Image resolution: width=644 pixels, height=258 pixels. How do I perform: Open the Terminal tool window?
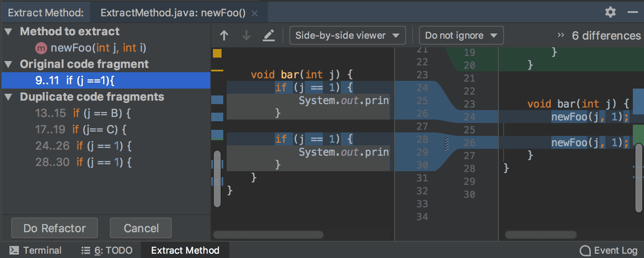pos(43,250)
